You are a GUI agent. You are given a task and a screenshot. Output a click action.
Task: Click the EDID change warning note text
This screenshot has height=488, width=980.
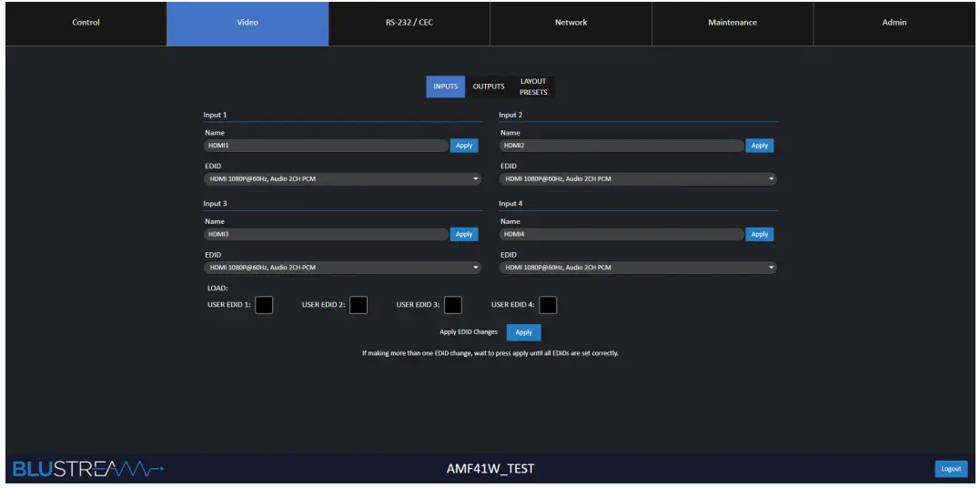pyautogui.click(x=490, y=353)
